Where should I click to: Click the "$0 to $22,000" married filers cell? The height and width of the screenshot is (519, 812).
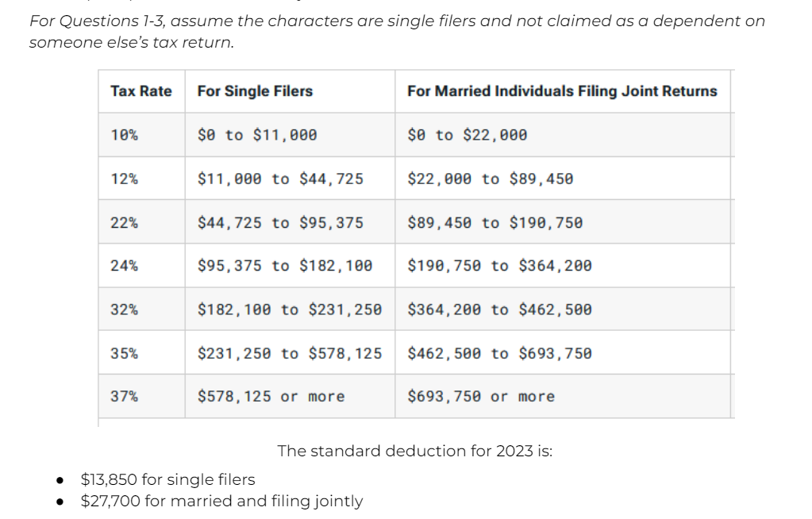467,135
